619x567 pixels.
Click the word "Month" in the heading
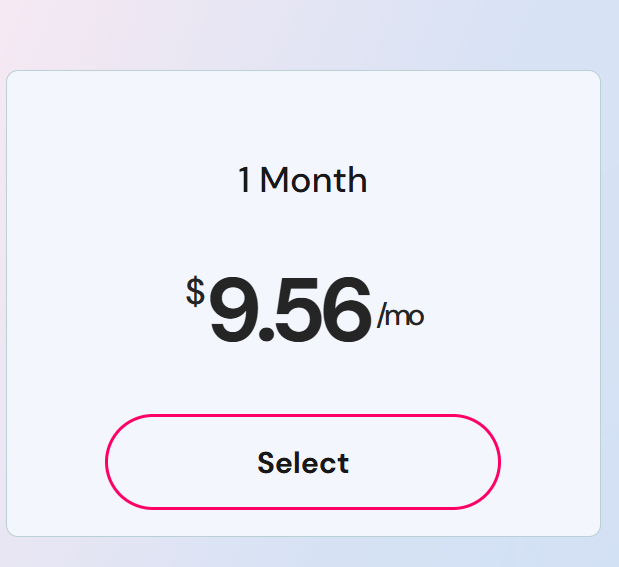click(313, 181)
